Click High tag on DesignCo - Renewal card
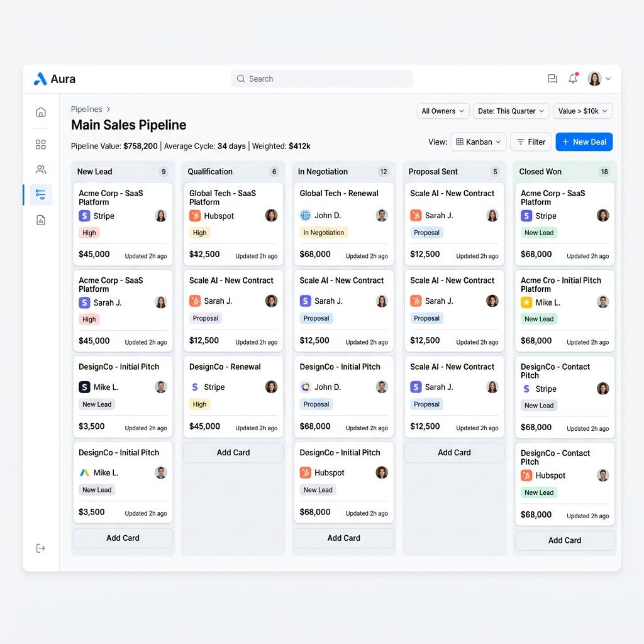Screen dimensions: 644x644 pos(199,404)
